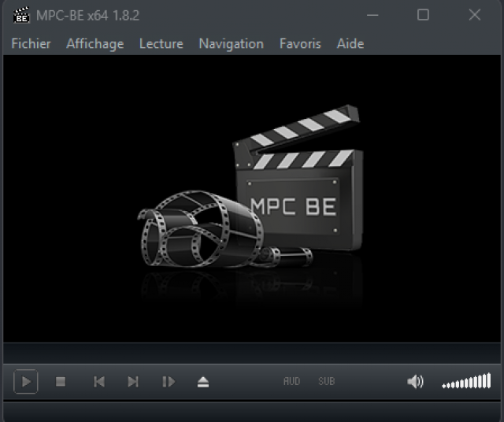Image resolution: width=504 pixels, height=422 pixels.
Task: Skip to previous file icon
Action: click(99, 382)
